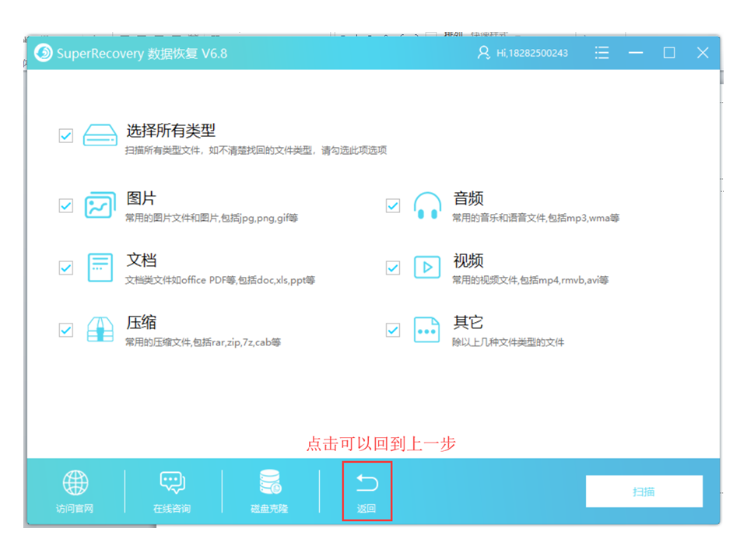The image size is (747, 560).
Task: Uncheck the 其它 file type checkbox
Action: click(393, 330)
